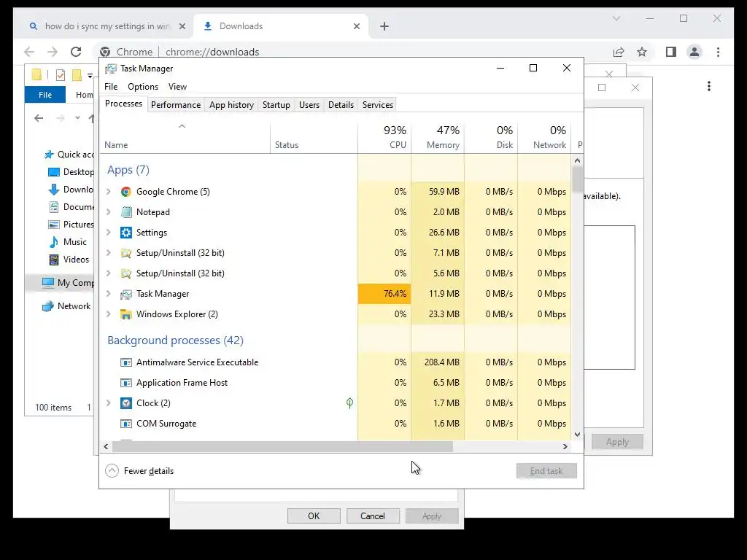Click the Google Chrome process icon
The width and height of the screenshot is (747, 560).
[125, 192]
